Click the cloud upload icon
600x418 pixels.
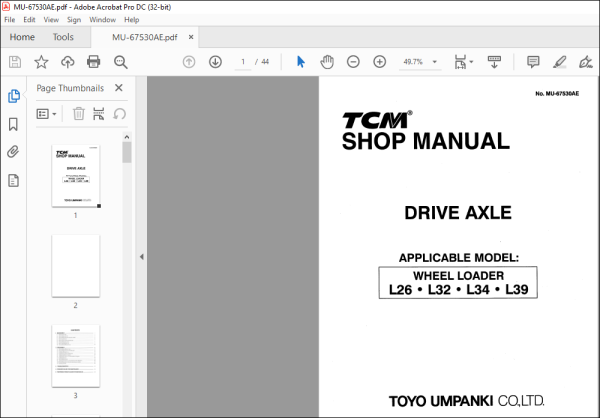click(x=68, y=62)
